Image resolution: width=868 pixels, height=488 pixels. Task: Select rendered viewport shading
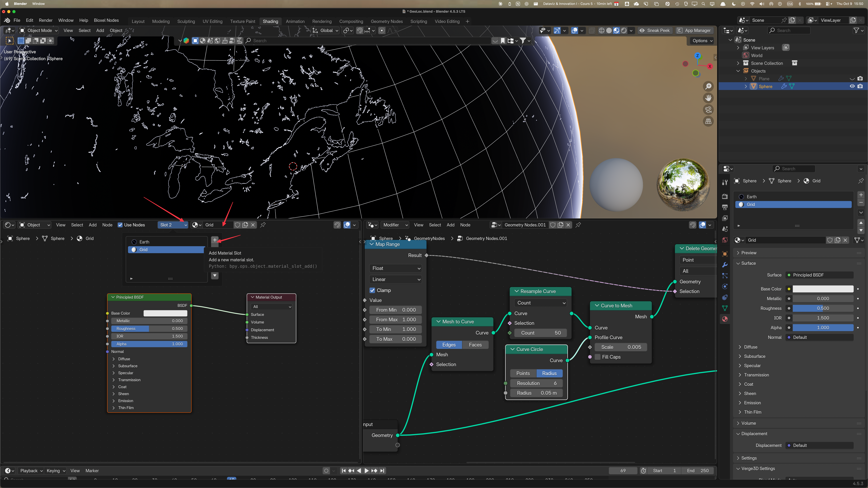(x=624, y=31)
